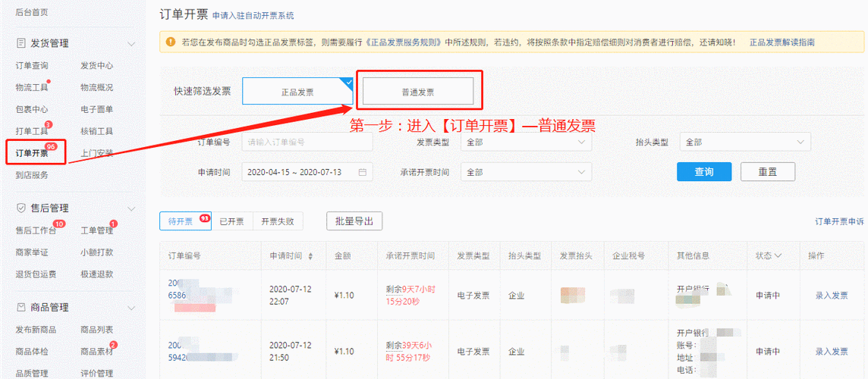Viewport: 868px width, 379px height.
Task: Open 到店服务 in the sidebar
Action: 32,175
